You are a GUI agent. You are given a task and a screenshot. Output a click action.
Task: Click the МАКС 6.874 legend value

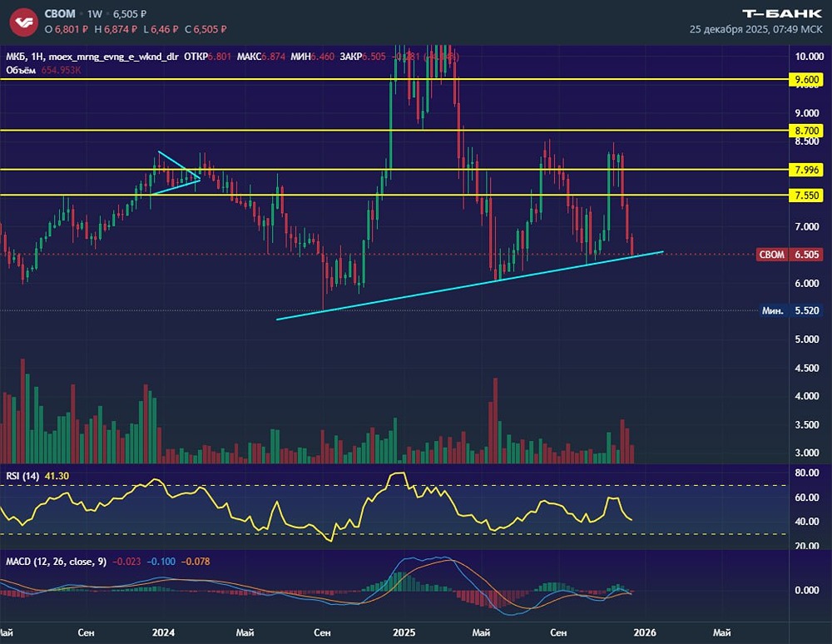261,57
